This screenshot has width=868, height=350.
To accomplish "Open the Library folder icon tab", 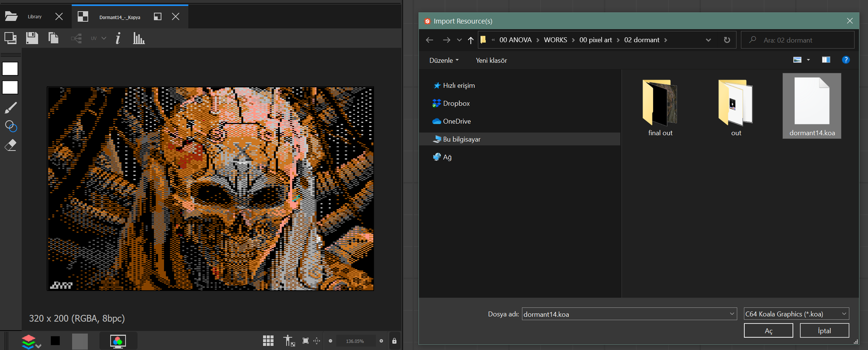I will click(11, 17).
